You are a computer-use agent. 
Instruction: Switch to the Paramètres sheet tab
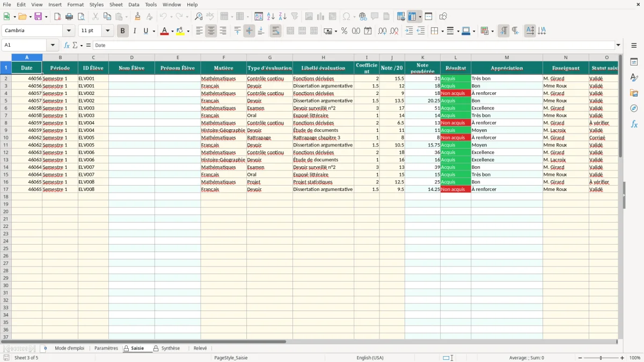point(106,348)
